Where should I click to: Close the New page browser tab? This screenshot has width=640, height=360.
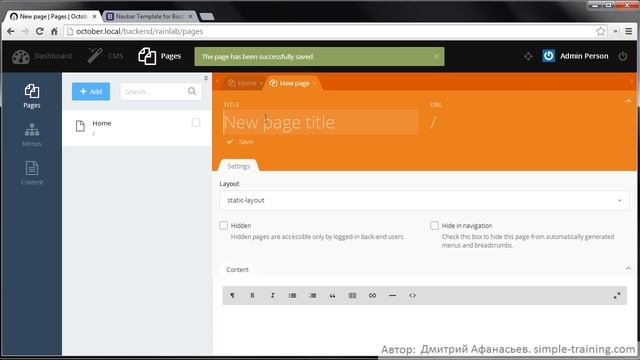click(x=94, y=16)
